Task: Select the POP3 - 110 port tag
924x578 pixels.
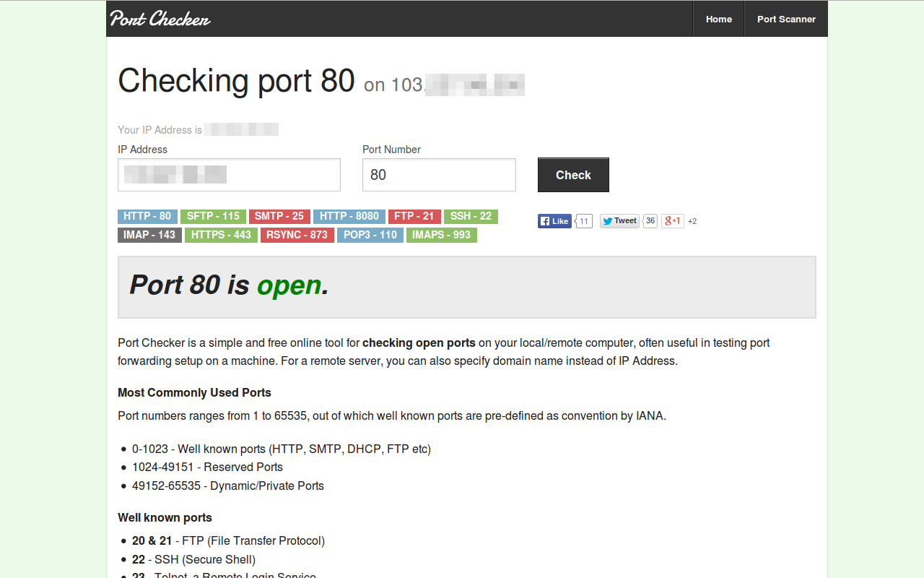Action: tap(370, 235)
